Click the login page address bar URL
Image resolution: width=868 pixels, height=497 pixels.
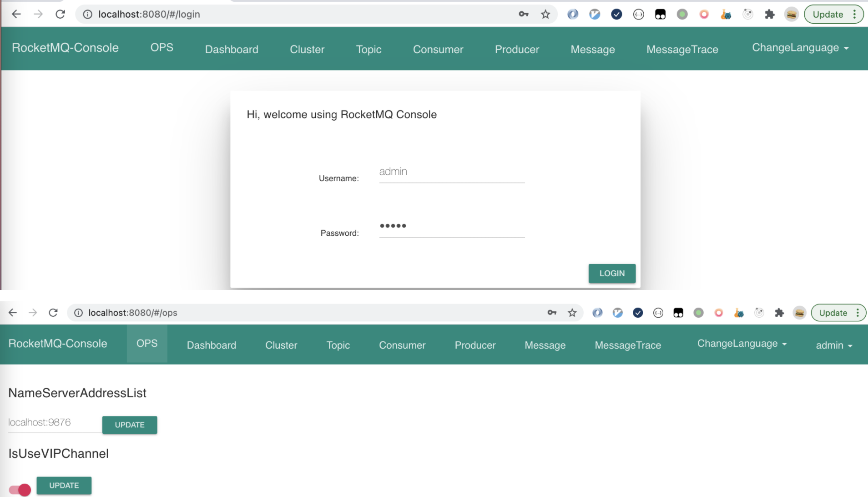[x=149, y=14]
